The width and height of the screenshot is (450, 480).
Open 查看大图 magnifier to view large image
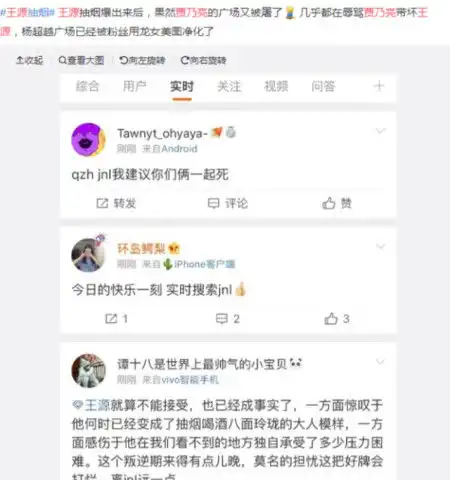(x=81, y=60)
